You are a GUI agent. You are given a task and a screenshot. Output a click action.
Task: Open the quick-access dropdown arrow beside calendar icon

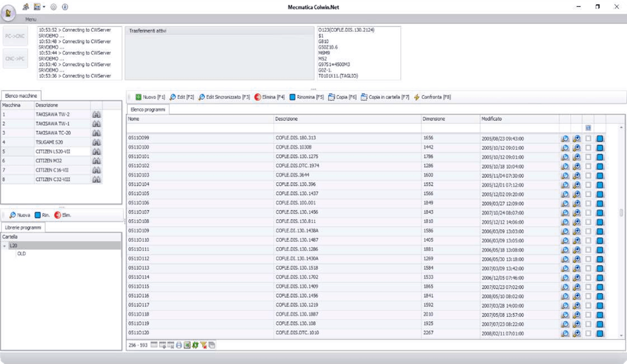coord(44,7)
